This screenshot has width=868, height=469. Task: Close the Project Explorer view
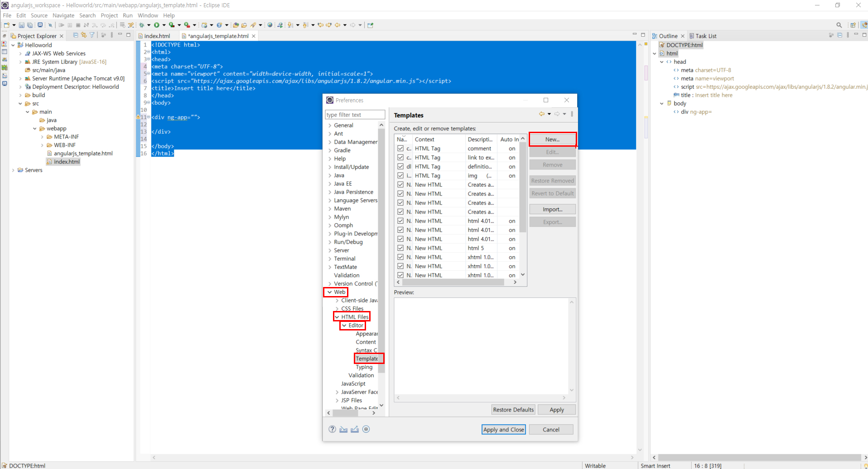coord(62,36)
